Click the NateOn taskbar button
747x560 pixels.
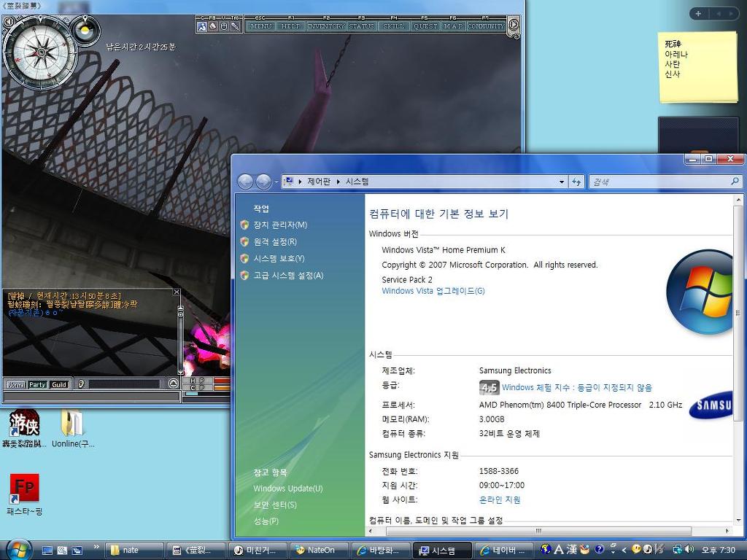coord(320,550)
